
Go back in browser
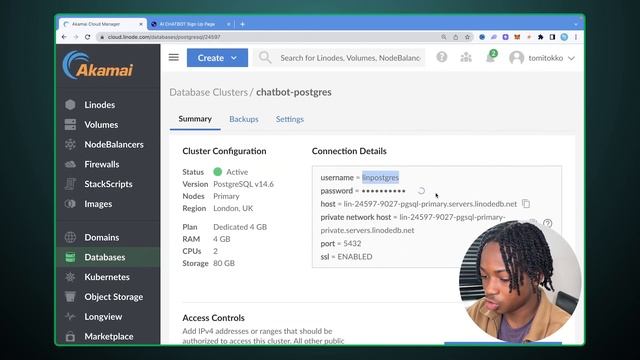tap(64, 37)
